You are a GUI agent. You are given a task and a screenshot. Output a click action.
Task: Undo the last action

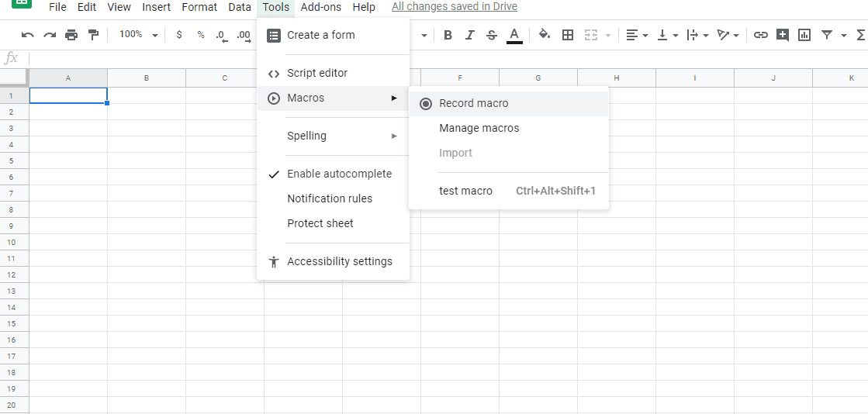tap(28, 35)
